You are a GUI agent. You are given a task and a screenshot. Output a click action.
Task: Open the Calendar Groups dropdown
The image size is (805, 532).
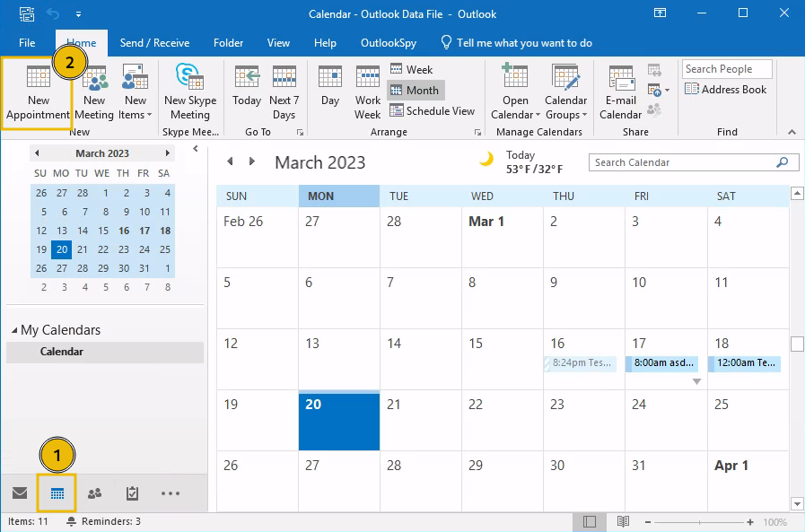point(565,92)
